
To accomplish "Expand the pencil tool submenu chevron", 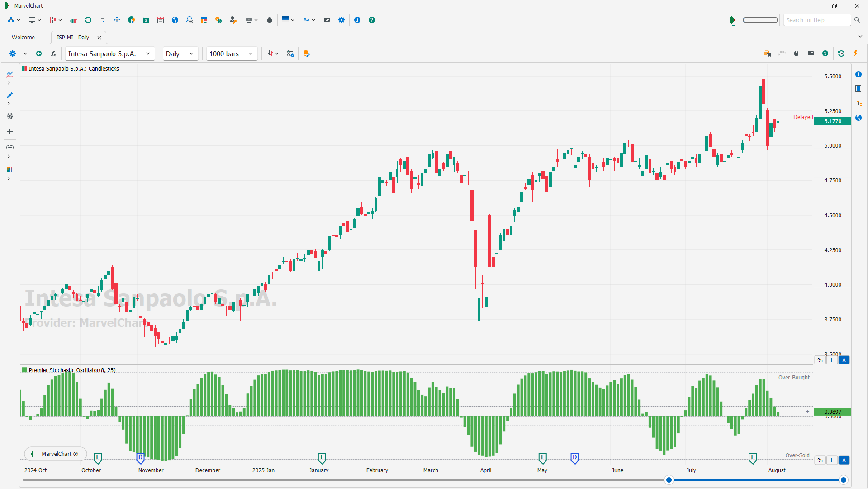I will [9, 104].
